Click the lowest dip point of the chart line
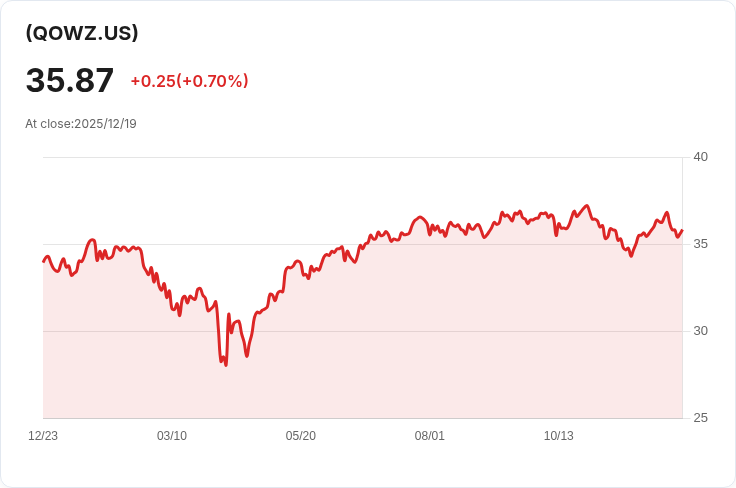This screenshot has width=736, height=488. [x=226, y=365]
